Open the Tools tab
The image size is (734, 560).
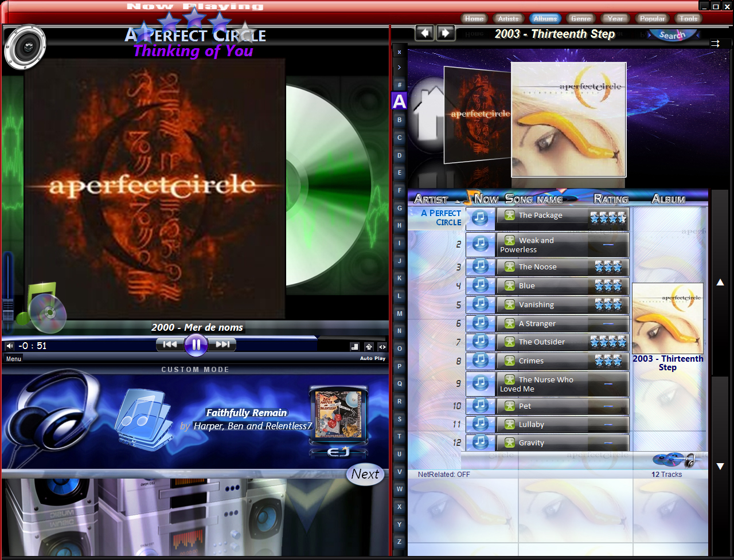click(688, 18)
